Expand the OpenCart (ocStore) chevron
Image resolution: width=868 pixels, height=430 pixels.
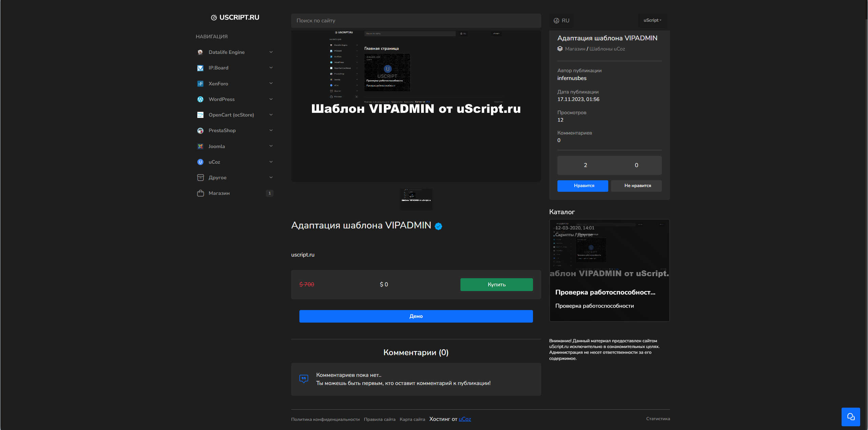(x=271, y=115)
